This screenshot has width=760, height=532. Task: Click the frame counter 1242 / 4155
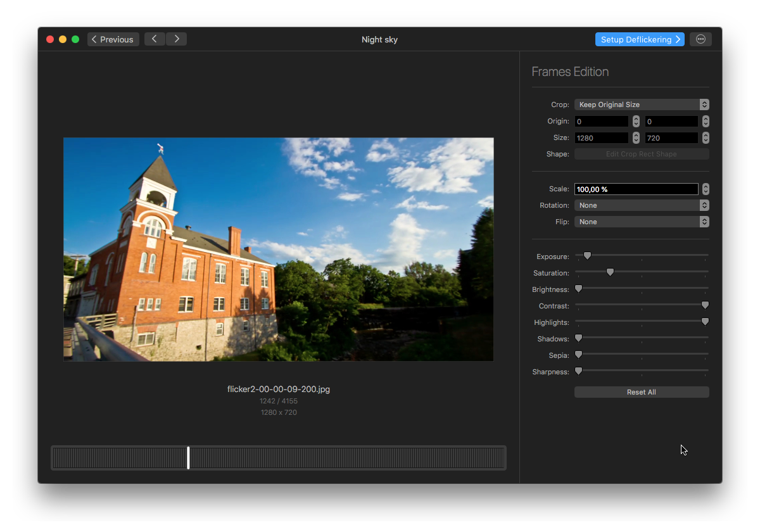pyautogui.click(x=279, y=401)
